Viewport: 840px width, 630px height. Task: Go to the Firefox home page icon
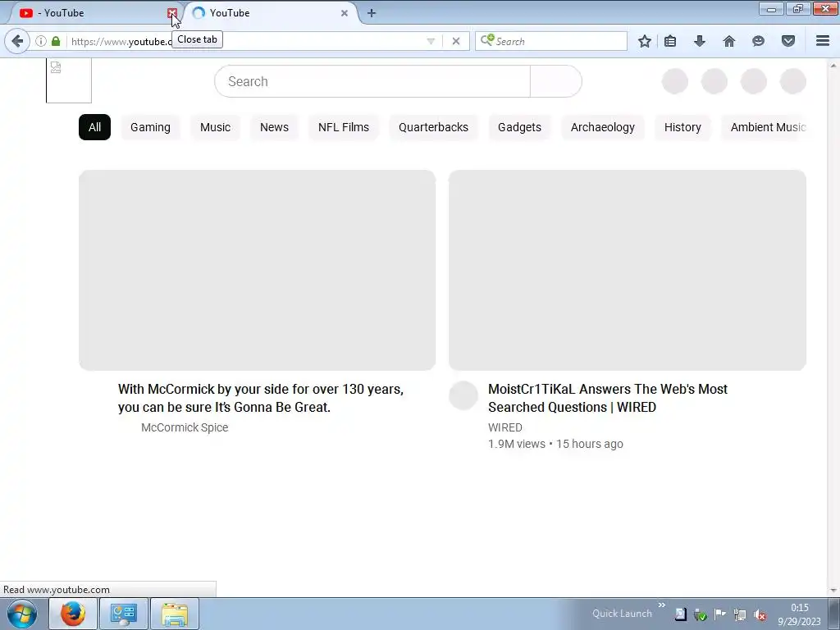(729, 41)
